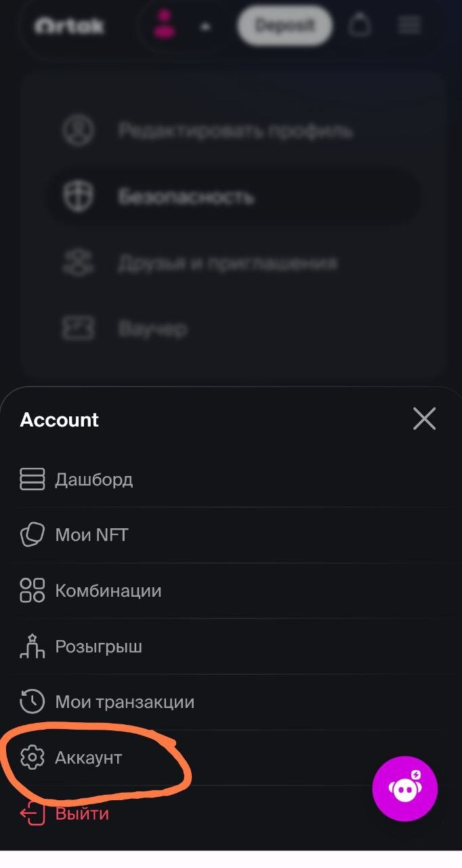Go to Розыгрыш menu entry

pyautogui.click(x=98, y=646)
